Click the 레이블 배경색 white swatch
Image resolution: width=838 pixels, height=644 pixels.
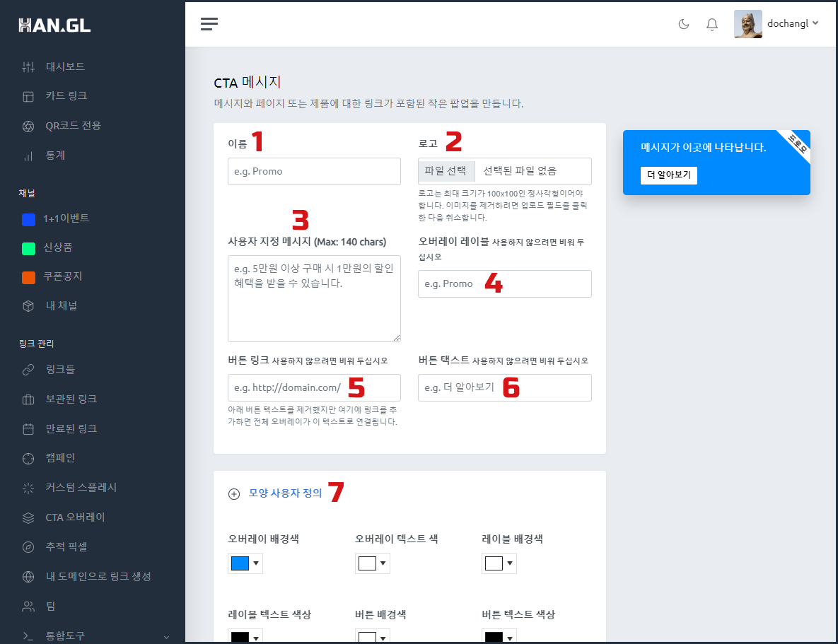(x=494, y=563)
